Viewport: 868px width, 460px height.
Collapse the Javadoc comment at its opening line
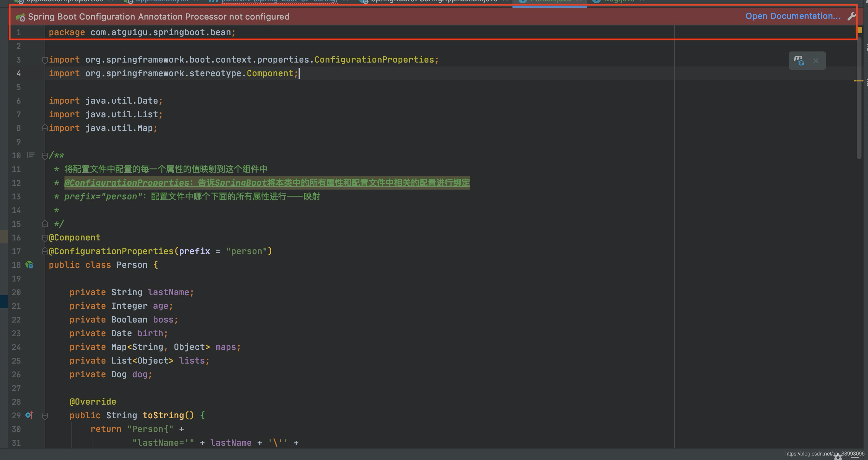(45, 155)
